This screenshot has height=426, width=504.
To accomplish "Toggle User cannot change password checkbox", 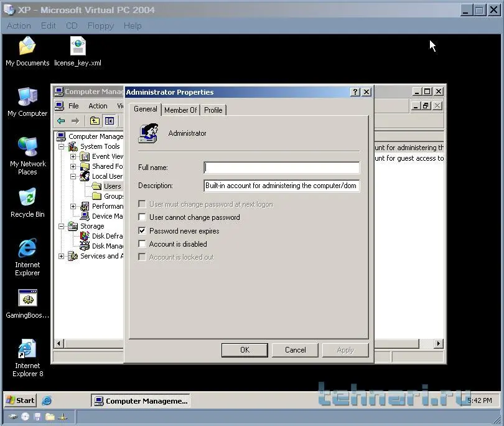I will [142, 217].
